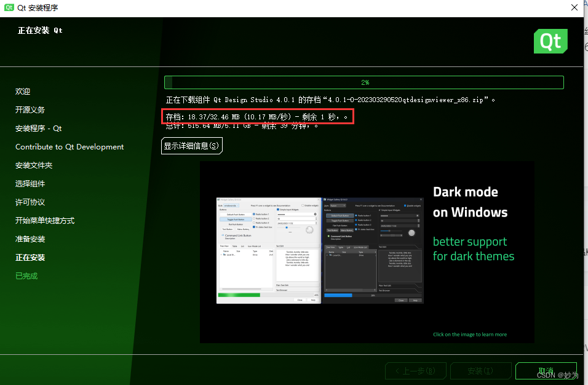Image resolution: width=588 pixels, height=385 pixels.
Task: Click the 正在安装 Qt page heading
Action: pos(40,30)
